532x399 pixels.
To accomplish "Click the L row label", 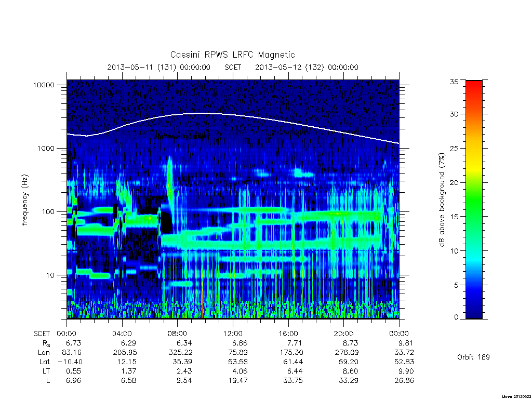I will pos(48,380).
